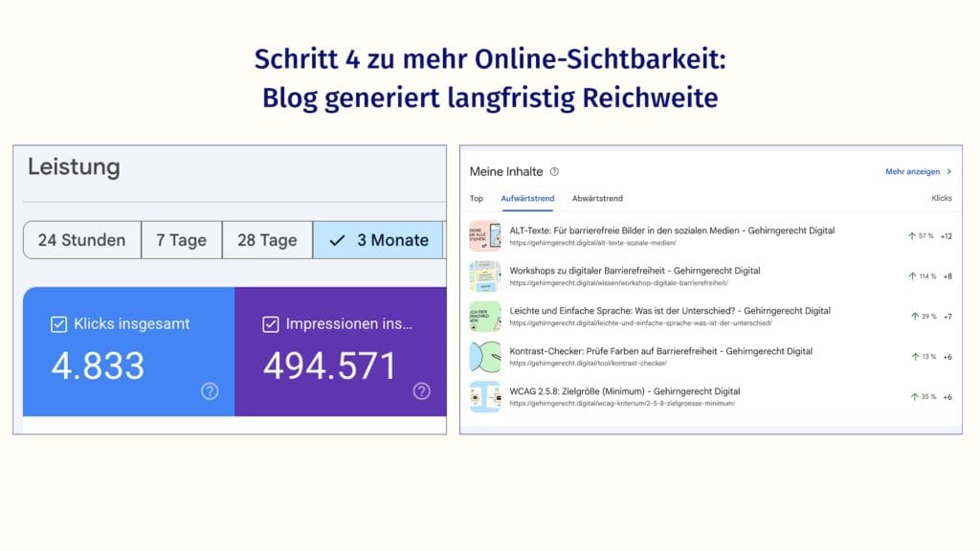
Task: Click the up arrow beside 39 %
Action: coord(915,317)
